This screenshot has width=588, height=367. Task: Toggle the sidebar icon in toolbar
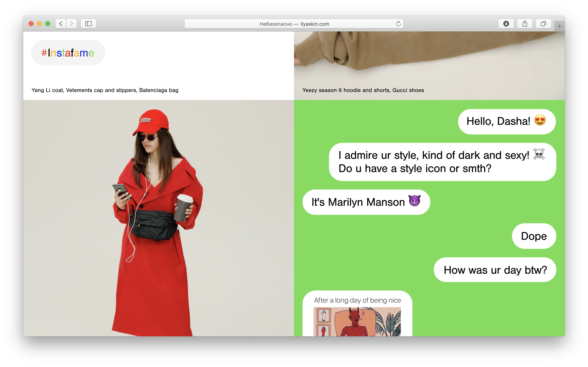click(88, 24)
